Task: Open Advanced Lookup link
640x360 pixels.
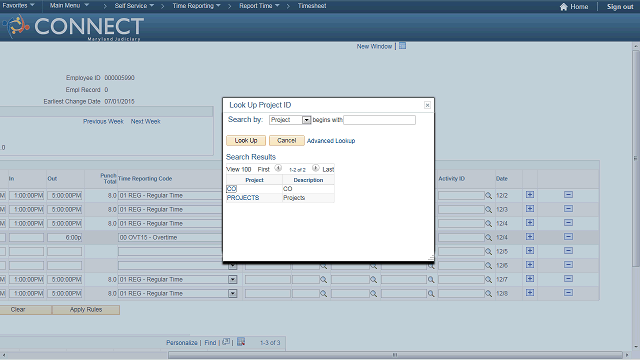Action: coord(331,141)
